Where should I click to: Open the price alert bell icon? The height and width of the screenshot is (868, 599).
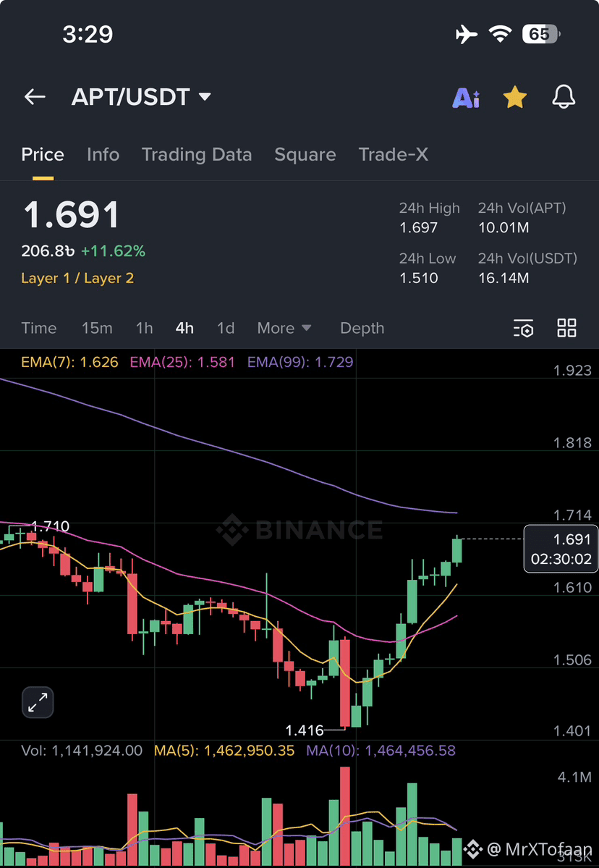[564, 97]
